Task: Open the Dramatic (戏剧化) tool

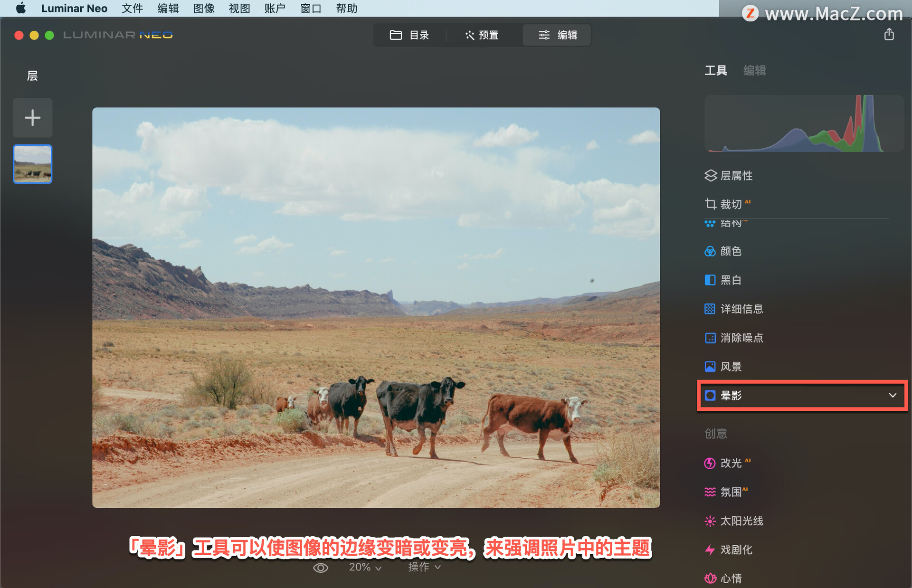Action: click(729, 550)
